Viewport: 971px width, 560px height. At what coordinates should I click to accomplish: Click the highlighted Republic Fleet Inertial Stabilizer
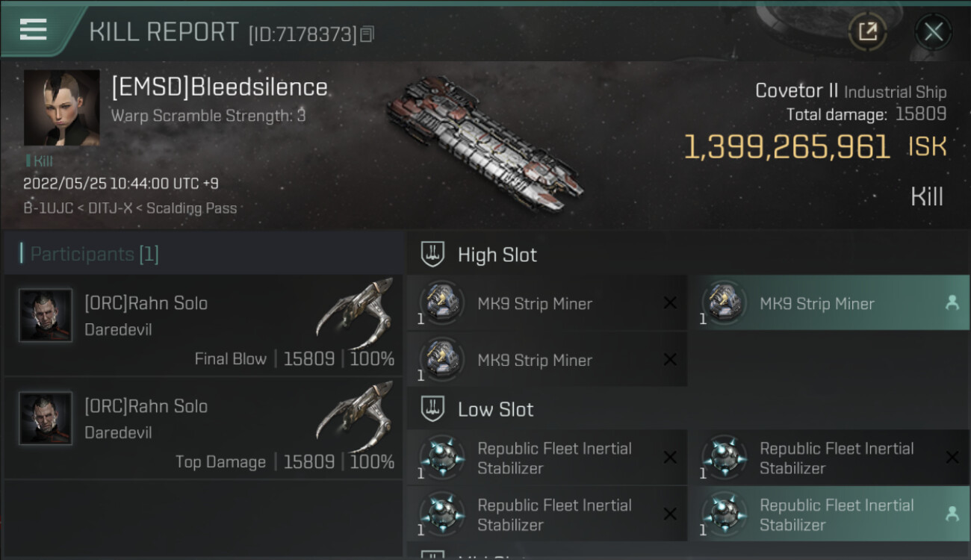click(x=837, y=514)
